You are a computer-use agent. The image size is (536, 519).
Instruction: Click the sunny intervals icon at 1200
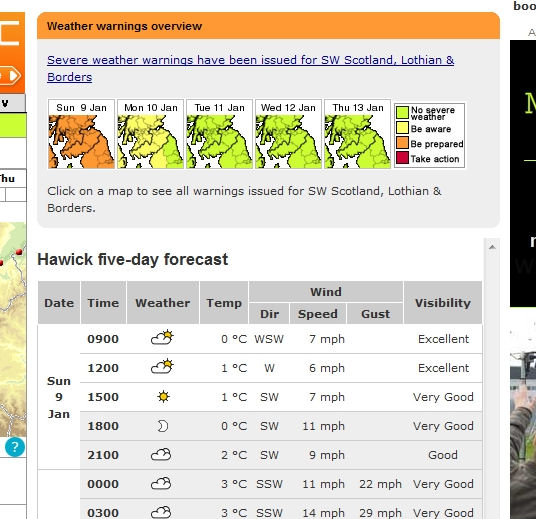[162, 366]
